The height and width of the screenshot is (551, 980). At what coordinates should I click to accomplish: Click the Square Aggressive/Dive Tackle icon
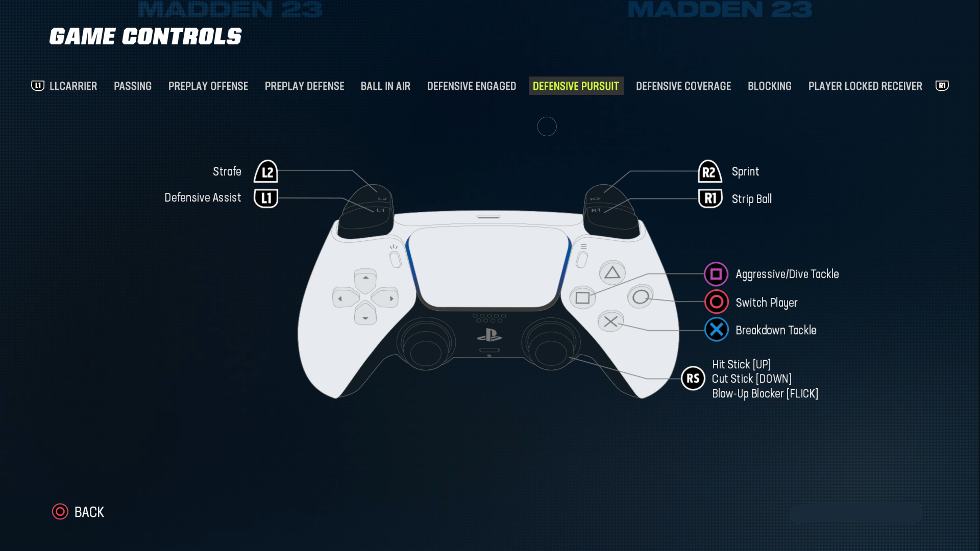pos(716,274)
